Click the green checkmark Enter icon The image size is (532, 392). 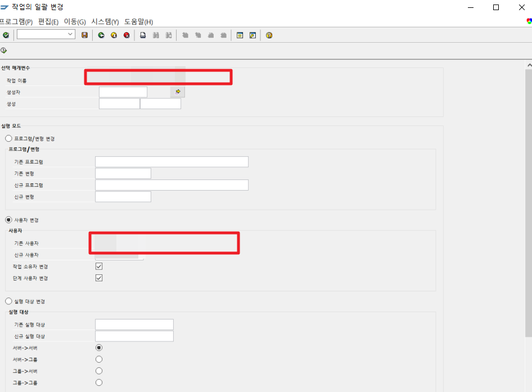click(x=6, y=35)
